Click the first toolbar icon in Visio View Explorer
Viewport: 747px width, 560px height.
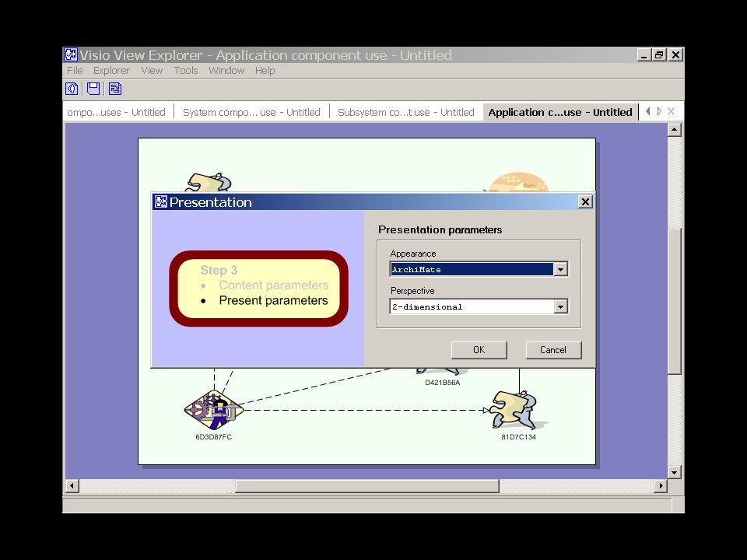tap(72, 89)
